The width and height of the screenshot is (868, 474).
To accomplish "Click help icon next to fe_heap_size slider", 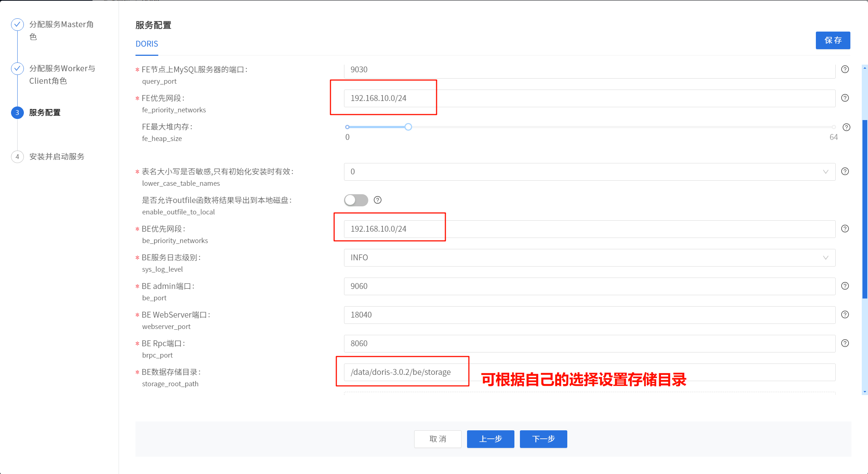I will point(846,127).
